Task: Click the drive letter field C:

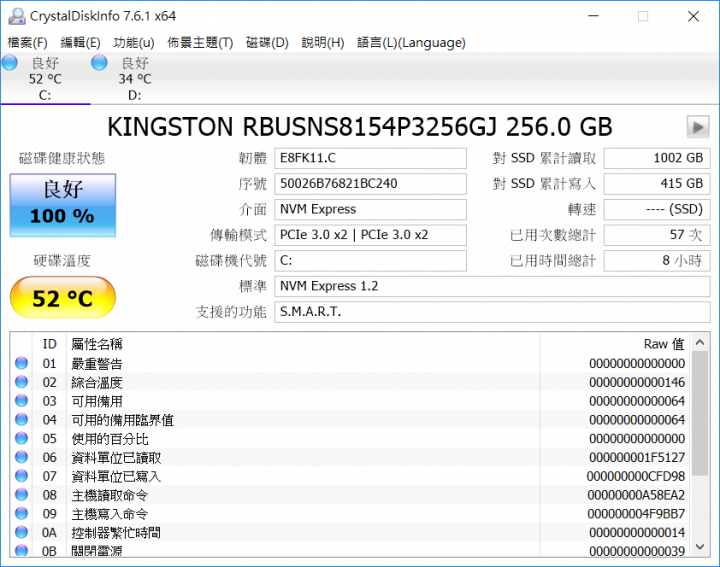Action: [371, 261]
